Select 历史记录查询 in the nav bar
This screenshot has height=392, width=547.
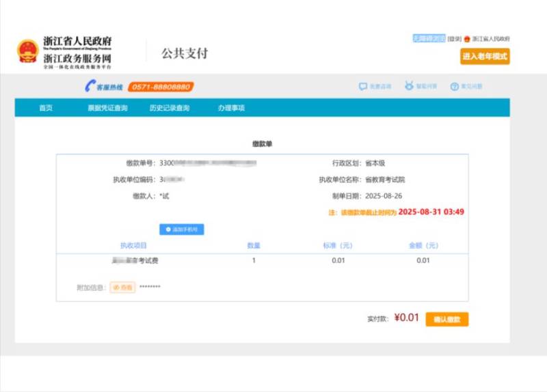[x=170, y=108]
